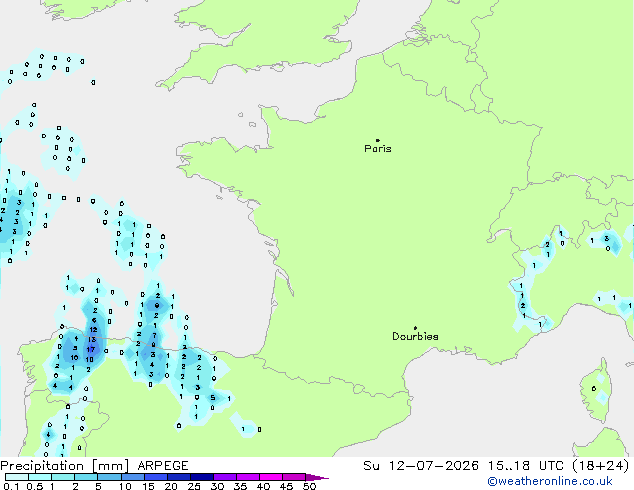Click the Paris city label
The height and width of the screenshot is (490, 634).
[378, 148]
